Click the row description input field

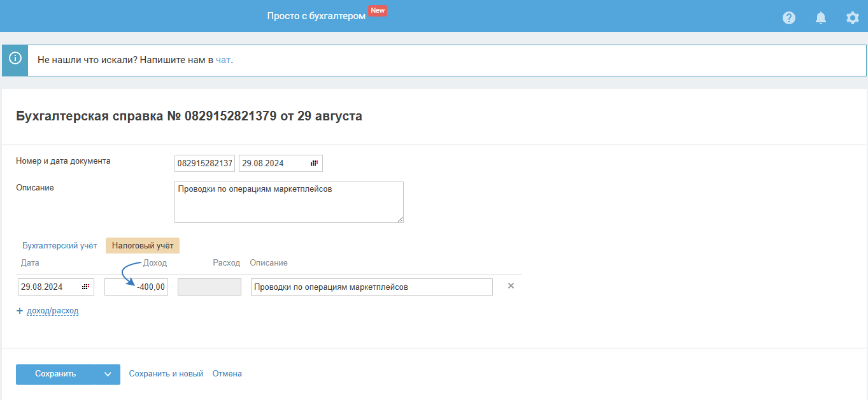[x=371, y=287]
